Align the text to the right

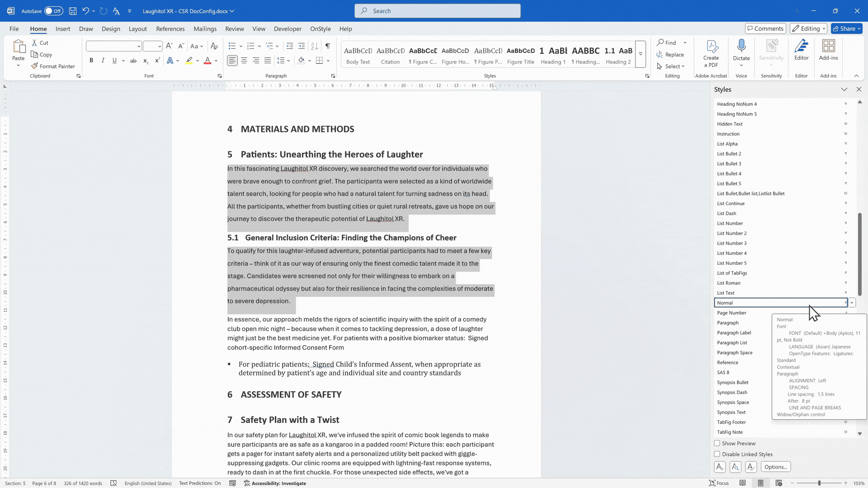click(x=256, y=61)
